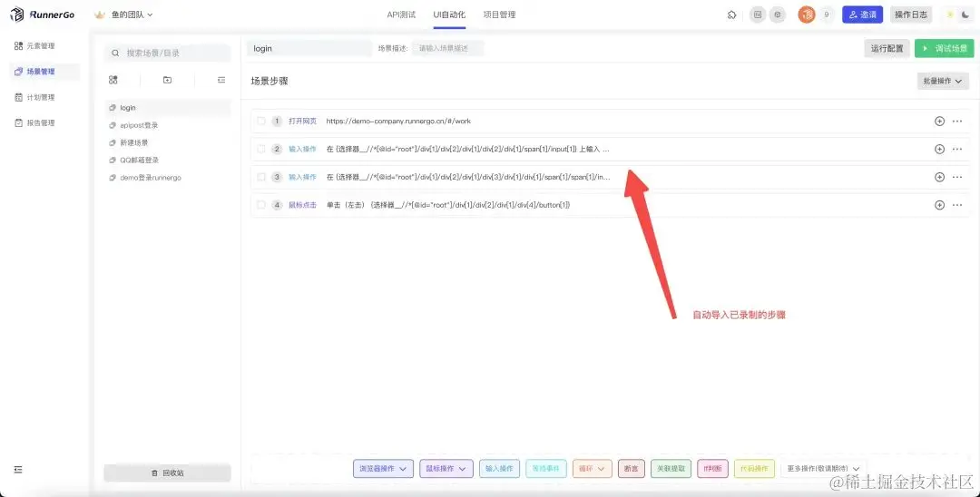This screenshot has height=497, width=980.
Task: Select the QQ邮箱登录 scene
Action: [x=168, y=161]
